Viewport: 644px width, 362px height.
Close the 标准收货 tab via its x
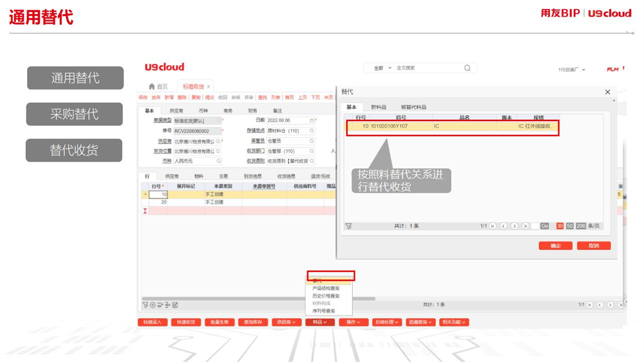click(209, 87)
